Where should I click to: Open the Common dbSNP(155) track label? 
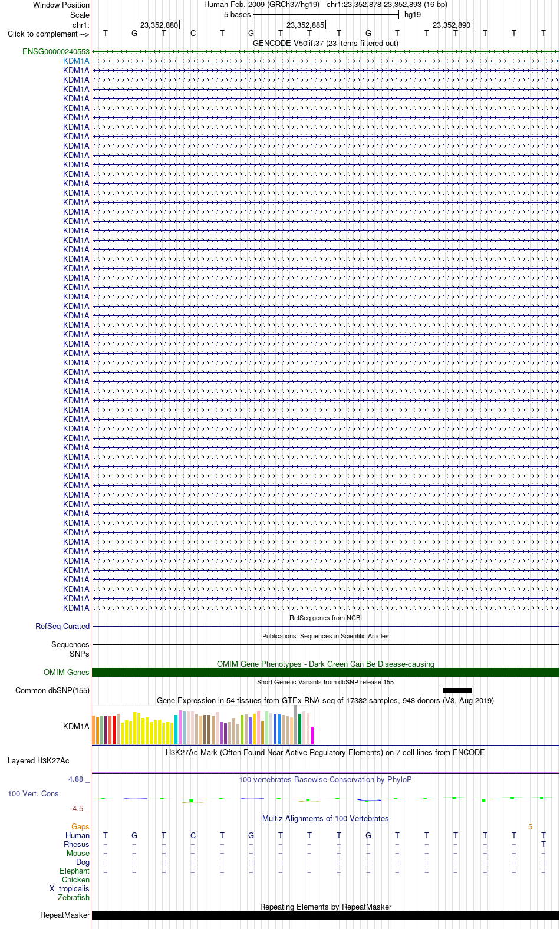point(52,691)
